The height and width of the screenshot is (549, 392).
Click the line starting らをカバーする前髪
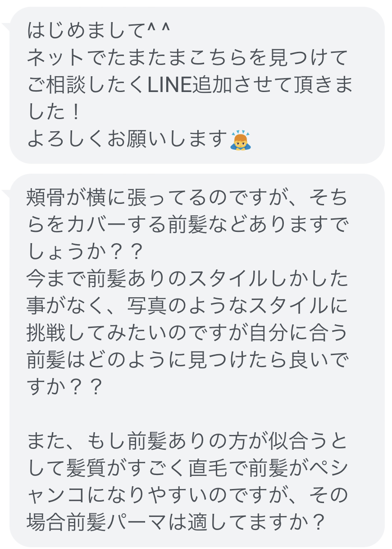point(188,225)
